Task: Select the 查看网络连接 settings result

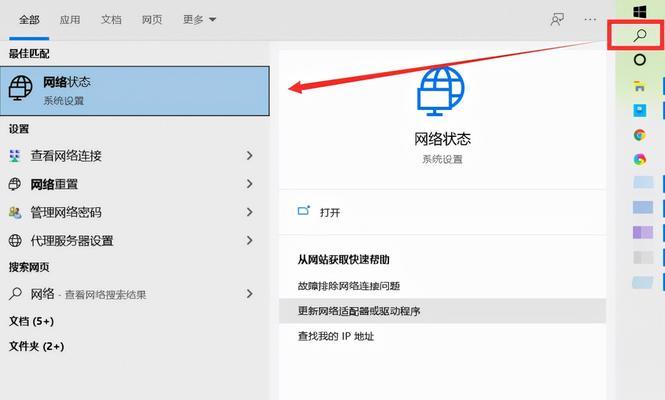Action: point(134,156)
